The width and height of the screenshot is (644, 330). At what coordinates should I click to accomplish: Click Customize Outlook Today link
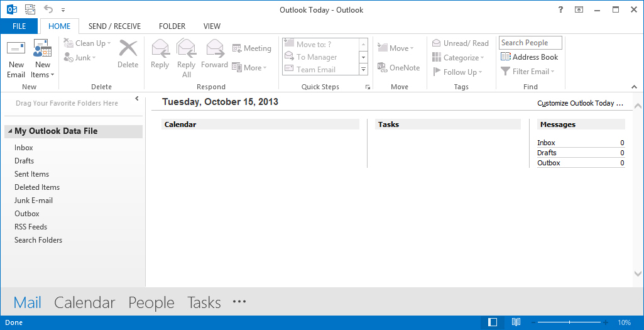point(581,103)
